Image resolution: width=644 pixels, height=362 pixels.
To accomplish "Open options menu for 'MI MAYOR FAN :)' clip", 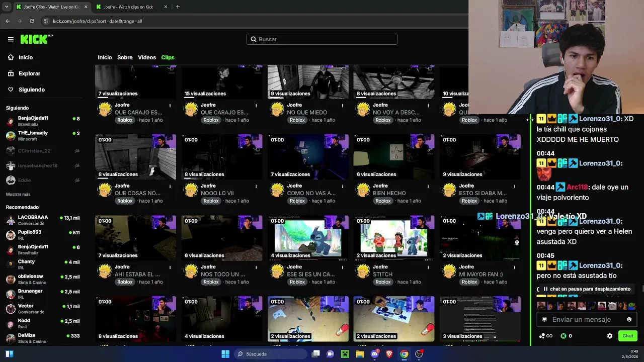I will click(x=514, y=267).
